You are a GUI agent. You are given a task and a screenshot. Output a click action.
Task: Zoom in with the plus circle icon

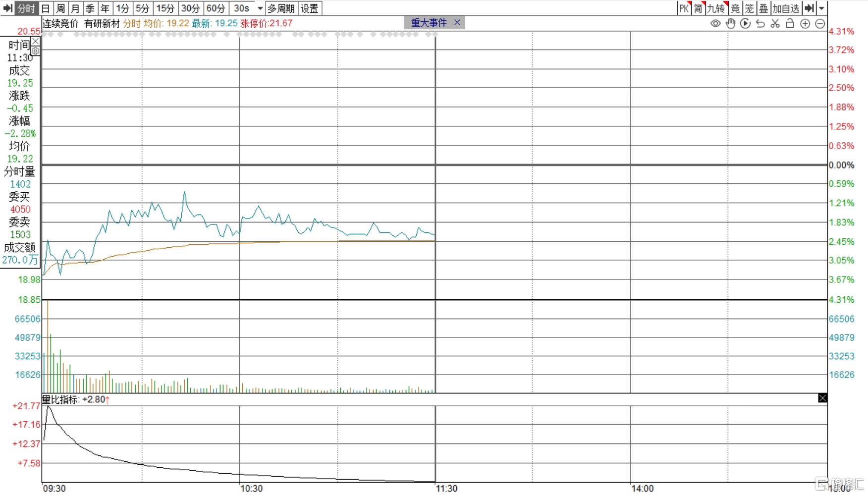[805, 23]
